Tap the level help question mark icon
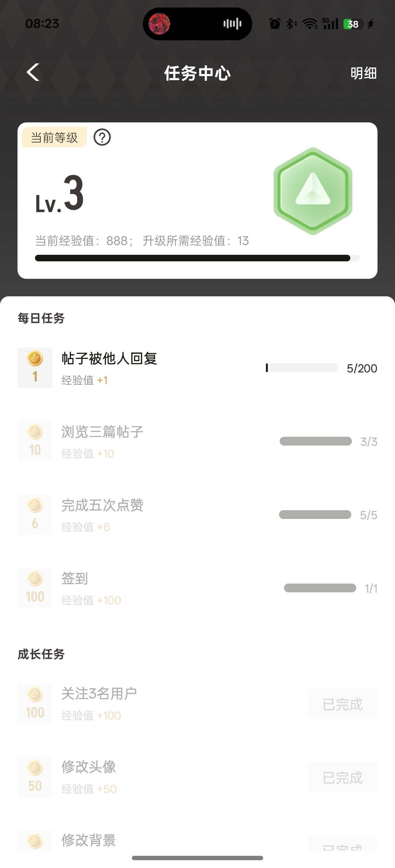Viewport: 395px width, 868px height. click(x=102, y=137)
